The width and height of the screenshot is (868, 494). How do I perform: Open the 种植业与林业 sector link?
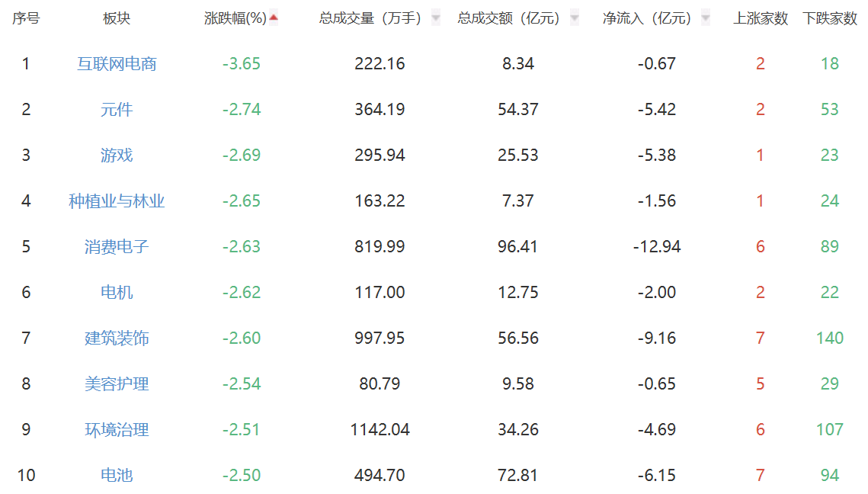click(x=117, y=201)
